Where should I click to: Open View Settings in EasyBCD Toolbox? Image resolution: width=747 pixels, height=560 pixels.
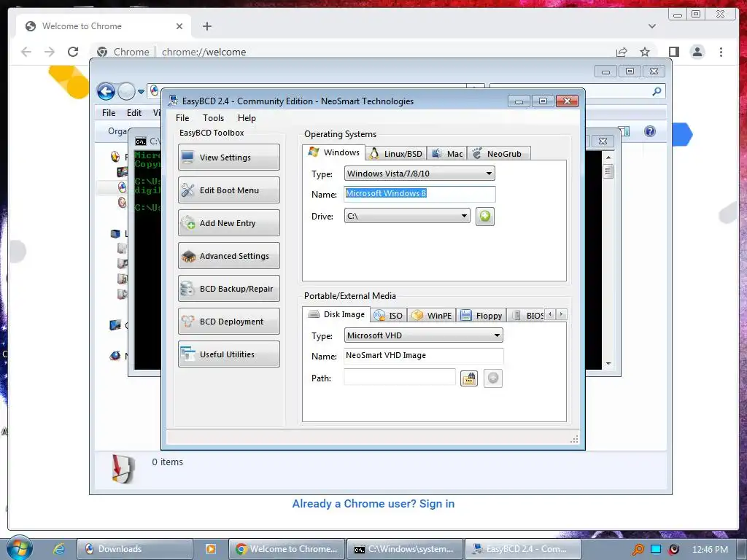click(228, 157)
